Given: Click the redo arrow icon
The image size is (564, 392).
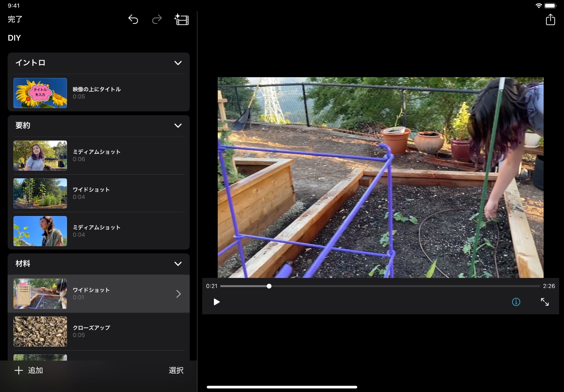Looking at the screenshot, I should tap(157, 20).
